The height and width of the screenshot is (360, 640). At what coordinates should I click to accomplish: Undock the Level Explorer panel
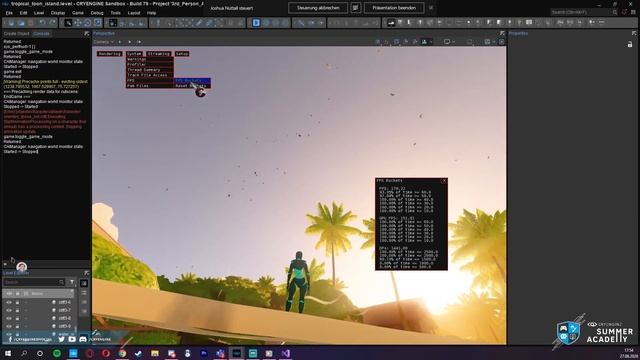tap(87, 273)
